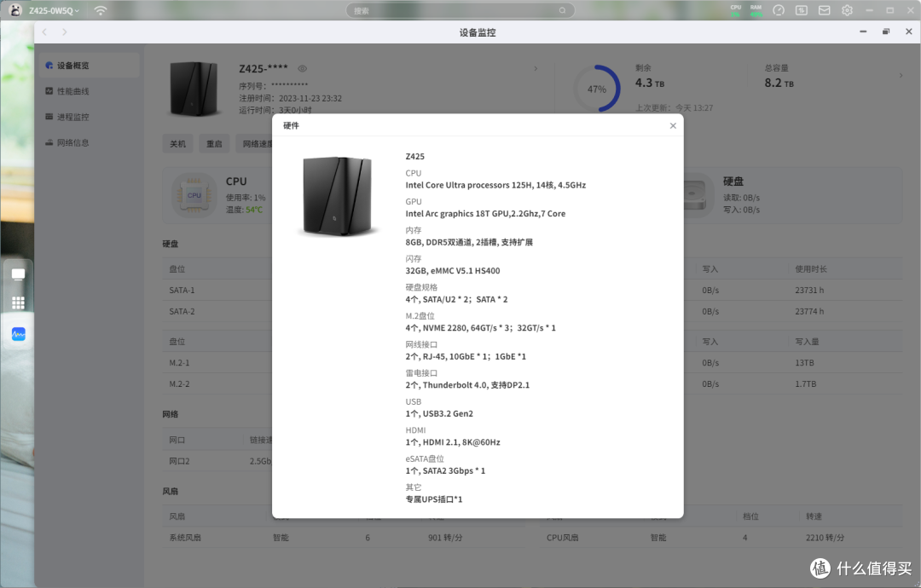Image resolution: width=921 pixels, height=588 pixels.
Task: Go forward with the right arrow
Action: click(x=65, y=32)
